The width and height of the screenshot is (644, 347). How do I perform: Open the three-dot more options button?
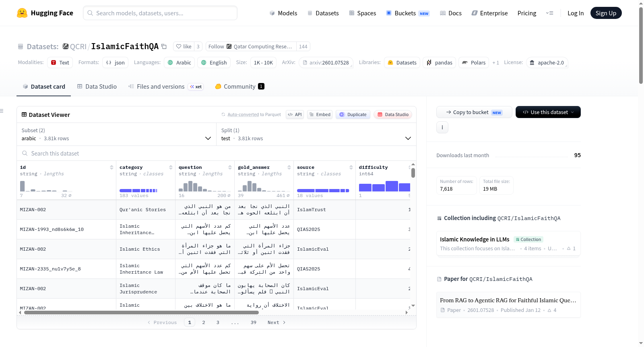pos(442,127)
